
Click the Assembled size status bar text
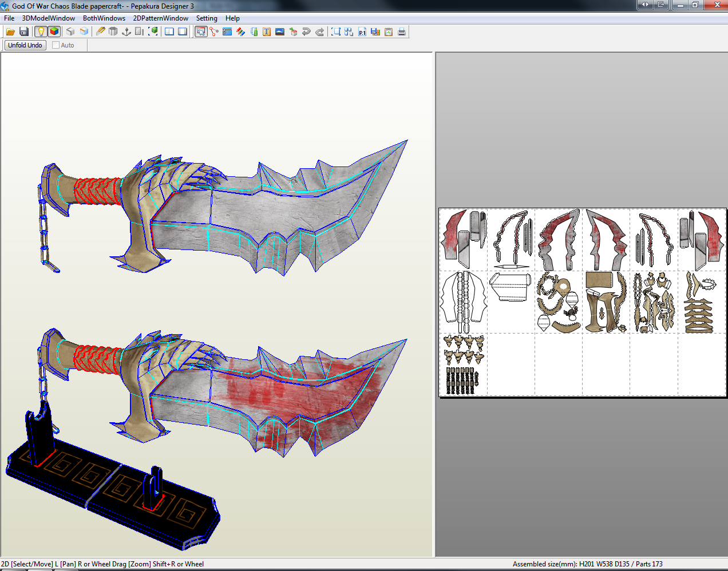[x=588, y=564]
